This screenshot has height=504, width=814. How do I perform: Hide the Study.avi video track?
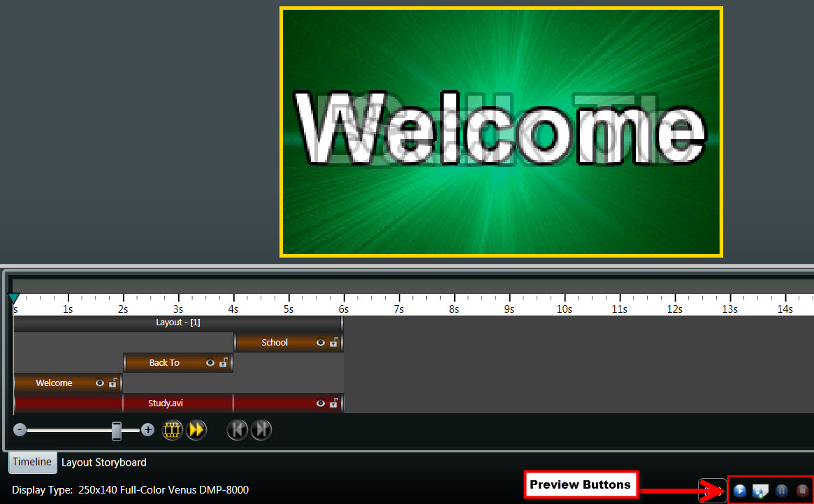click(x=321, y=403)
